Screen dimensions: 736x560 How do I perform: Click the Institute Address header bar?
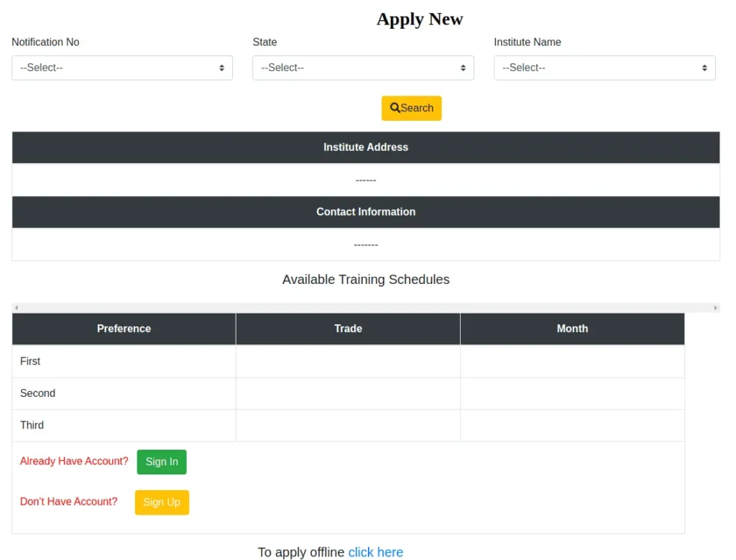point(365,147)
